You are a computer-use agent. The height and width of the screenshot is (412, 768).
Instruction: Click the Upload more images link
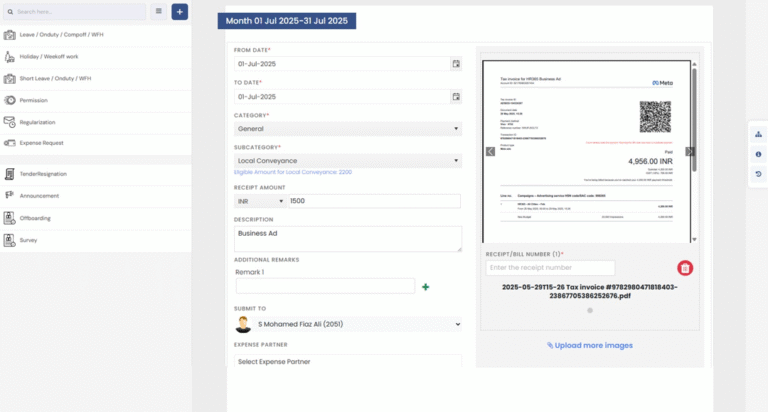[x=590, y=346]
